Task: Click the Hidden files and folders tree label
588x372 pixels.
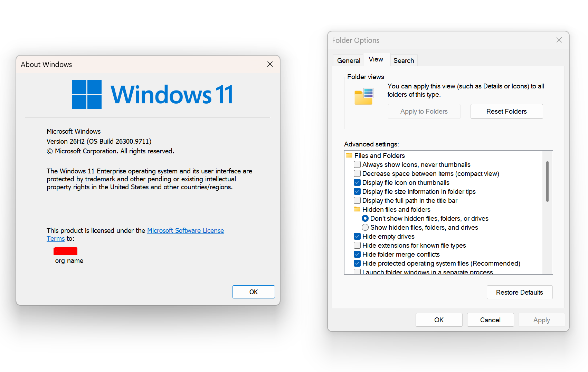Action: tap(396, 209)
